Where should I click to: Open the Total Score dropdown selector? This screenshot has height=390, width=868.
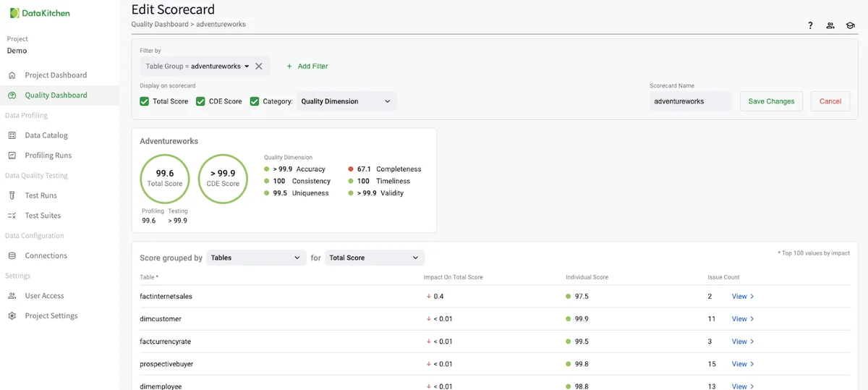[x=374, y=258]
